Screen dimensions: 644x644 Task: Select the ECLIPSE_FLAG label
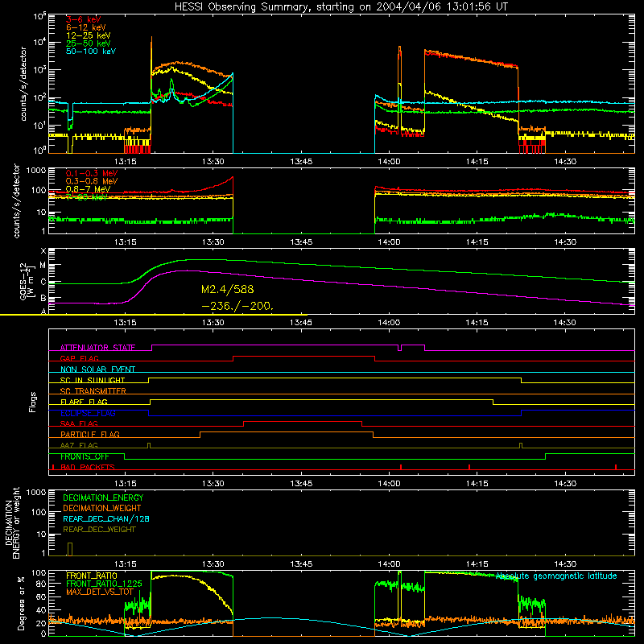[88, 413]
